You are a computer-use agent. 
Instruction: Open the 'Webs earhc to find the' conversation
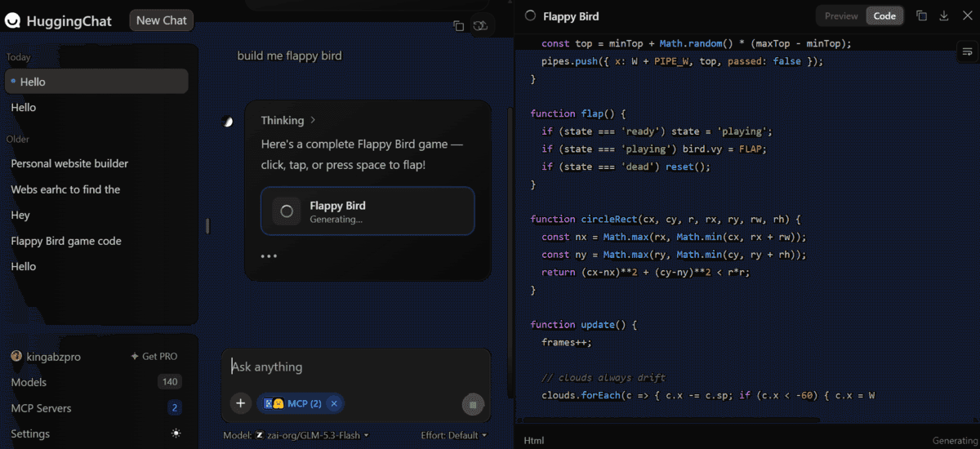click(96, 189)
